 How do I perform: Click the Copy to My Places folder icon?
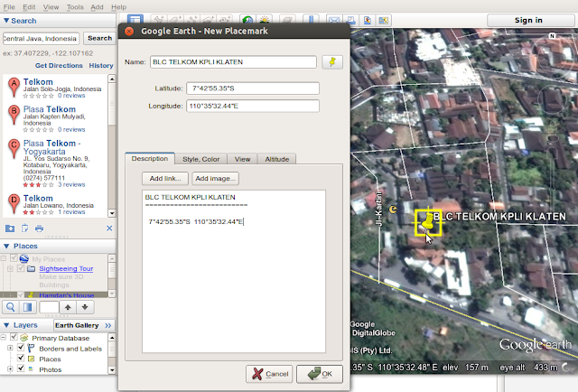10,229
